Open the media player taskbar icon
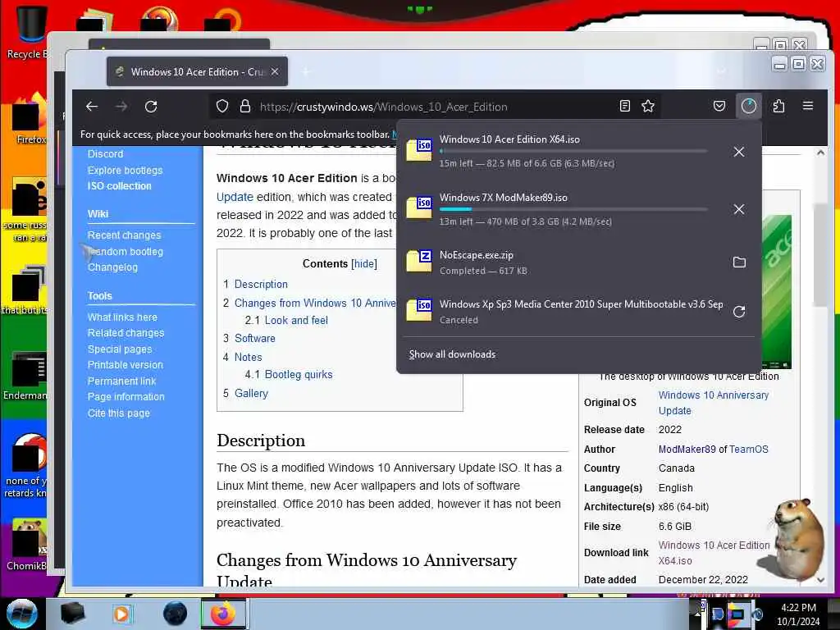Viewport: 840px width, 630px height. [x=121, y=614]
